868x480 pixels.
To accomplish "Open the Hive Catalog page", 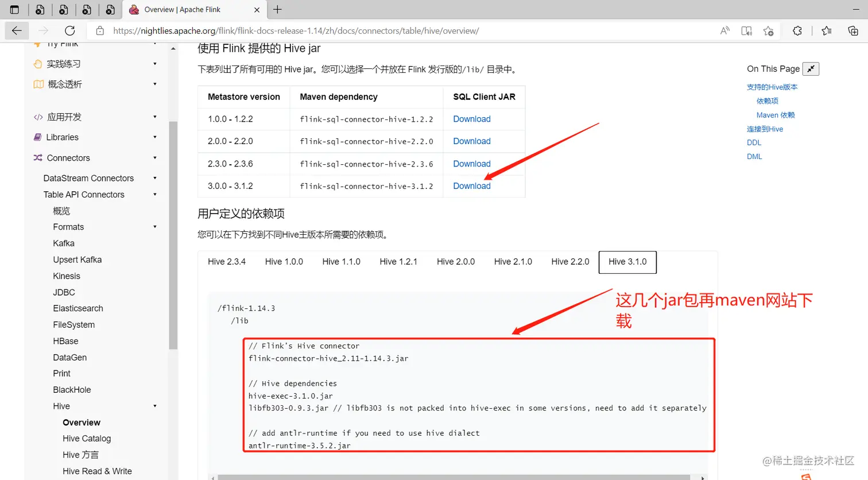I will (87, 439).
